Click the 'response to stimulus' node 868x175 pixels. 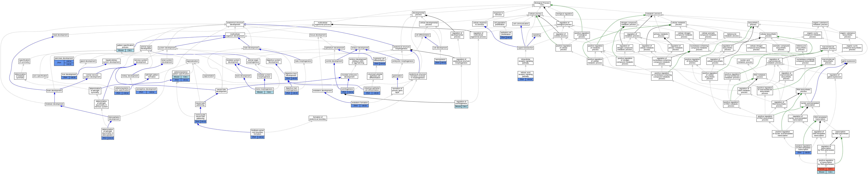pyautogui.click(x=498, y=14)
